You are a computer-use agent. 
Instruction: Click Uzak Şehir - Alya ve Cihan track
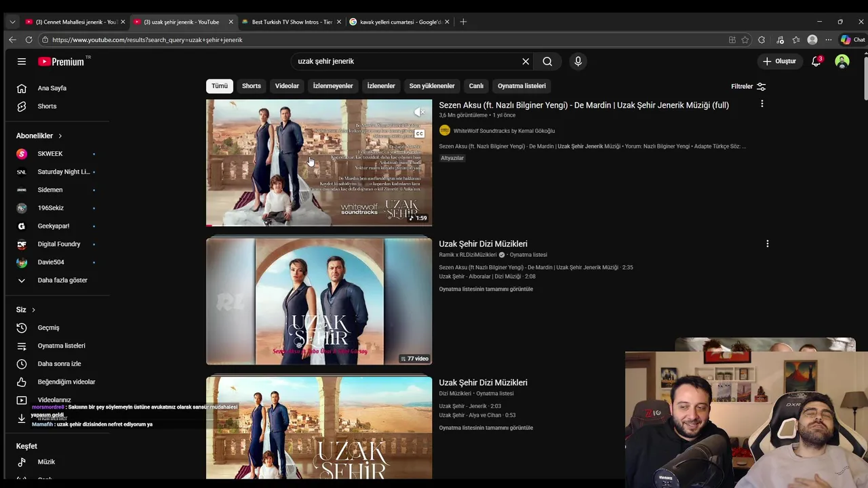(477, 415)
